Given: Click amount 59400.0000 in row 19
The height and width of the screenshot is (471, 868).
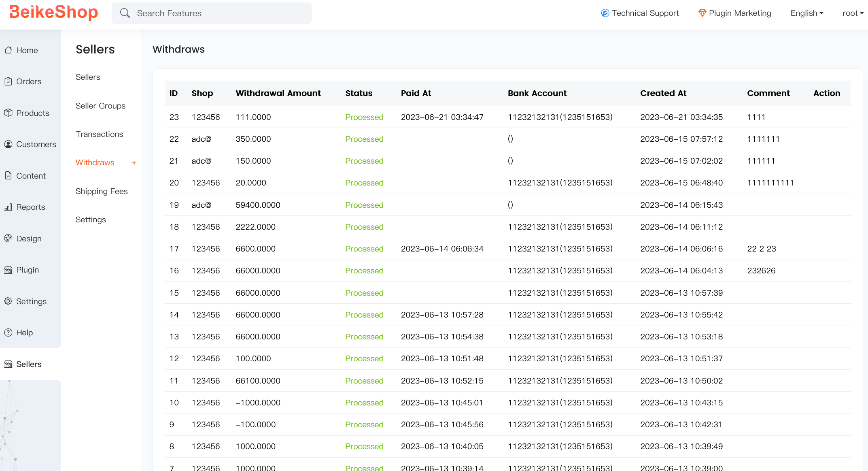Looking at the screenshot, I should (x=258, y=205).
